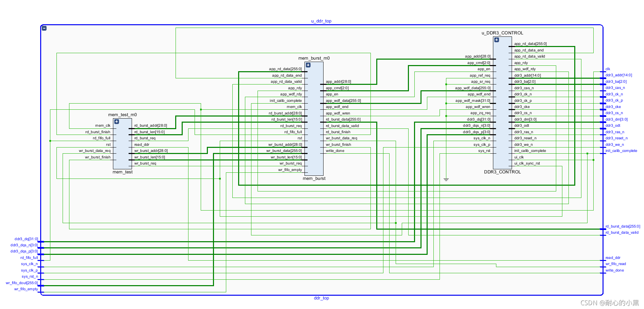Select the mem_test module name label
This screenshot has height=309, width=644.
(122, 172)
